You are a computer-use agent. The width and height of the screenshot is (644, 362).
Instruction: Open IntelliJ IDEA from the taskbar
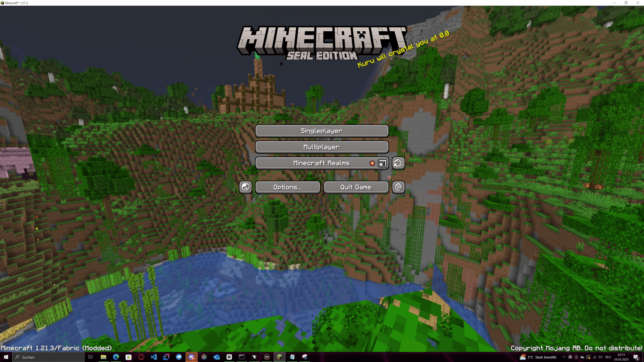pyautogui.click(x=166, y=357)
